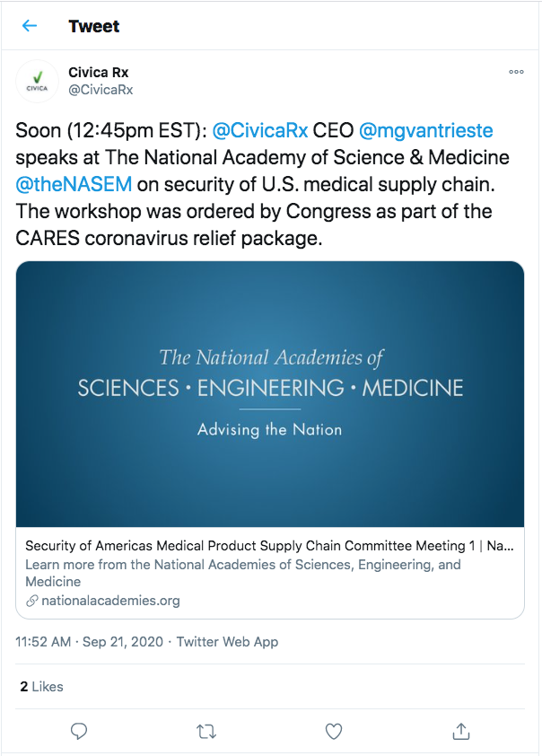
Task: Click the @CivicaRx handle under the name
Action: [101, 89]
